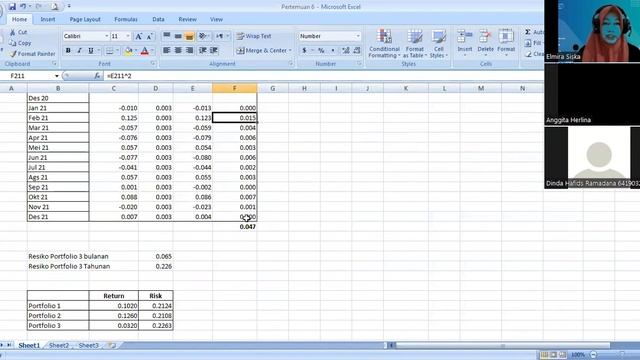Toggle bold formatting
This screenshot has height=360, width=640.
pos(68,51)
